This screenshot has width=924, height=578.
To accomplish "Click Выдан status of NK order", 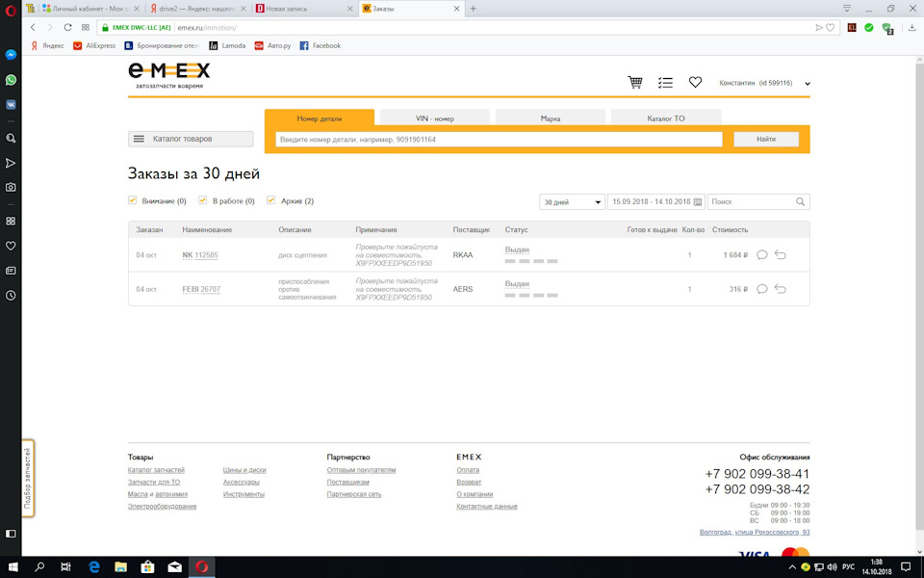I will (x=517, y=250).
